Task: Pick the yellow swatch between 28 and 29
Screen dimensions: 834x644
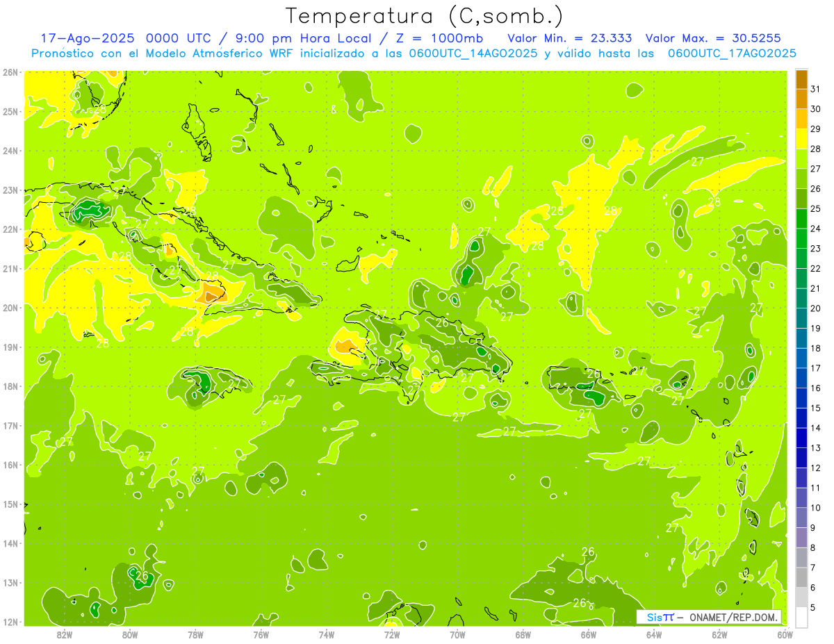Action: 801,140
